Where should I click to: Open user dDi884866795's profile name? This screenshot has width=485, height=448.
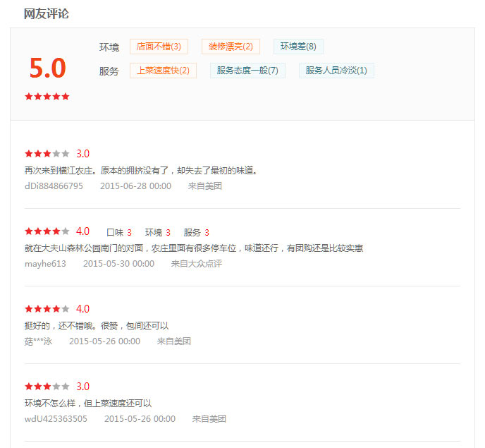[x=54, y=186]
